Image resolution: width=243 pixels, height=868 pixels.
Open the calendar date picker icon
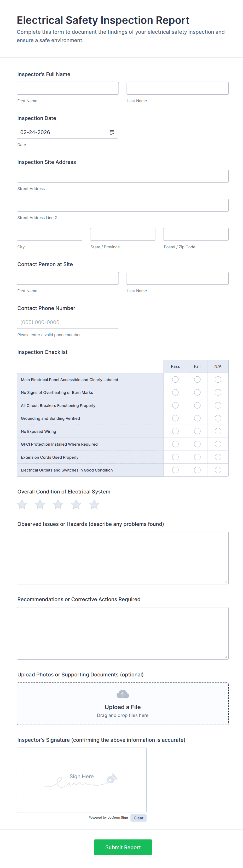click(x=112, y=132)
